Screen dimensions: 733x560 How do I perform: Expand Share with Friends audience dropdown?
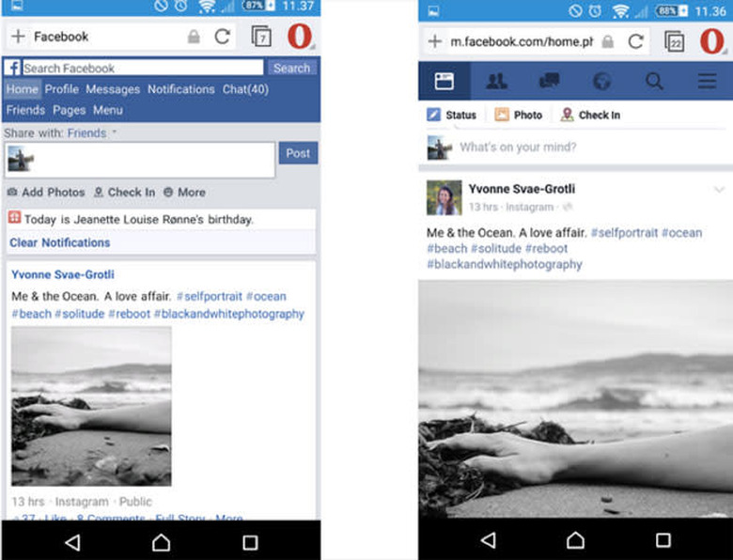92,133
